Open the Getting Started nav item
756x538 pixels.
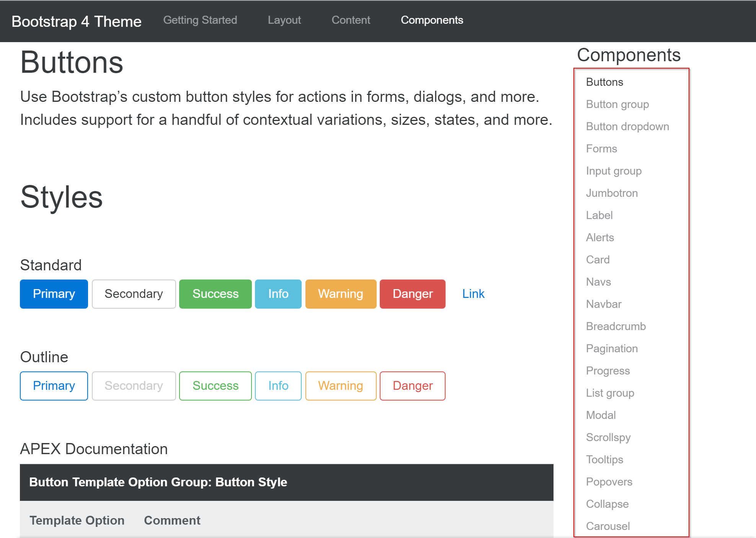click(200, 20)
